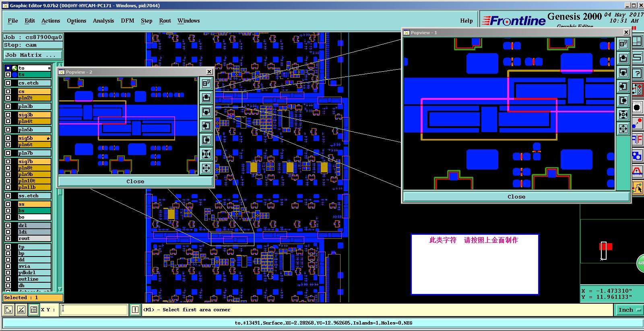Screen dimensions: 644x331
Task: Click the exclamation mark execute icon
Action: coord(135,310)
